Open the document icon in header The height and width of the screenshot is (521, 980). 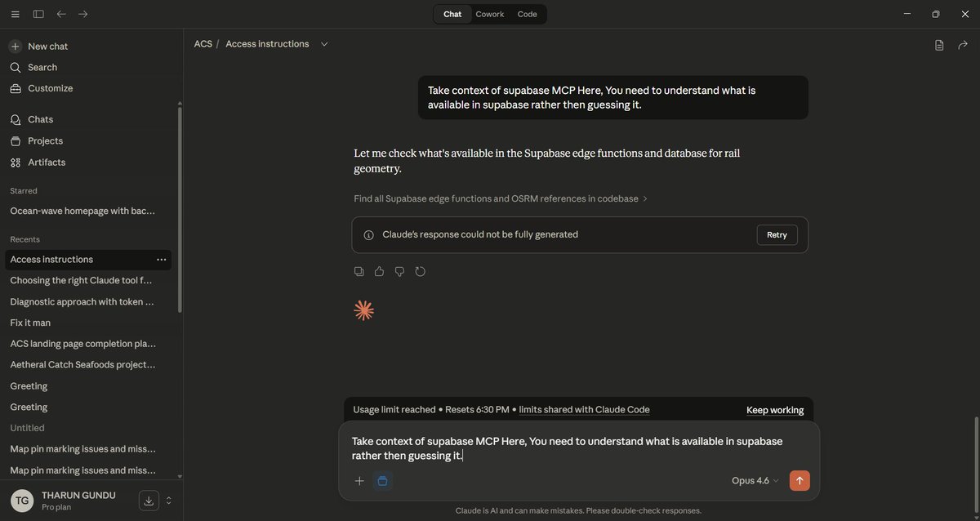point(939,45)
